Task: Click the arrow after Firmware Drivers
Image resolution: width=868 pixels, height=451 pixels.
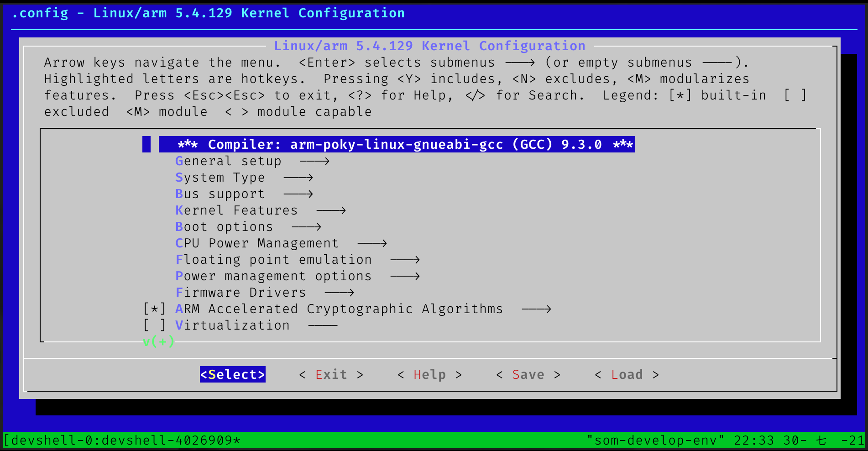Action: 340,293
